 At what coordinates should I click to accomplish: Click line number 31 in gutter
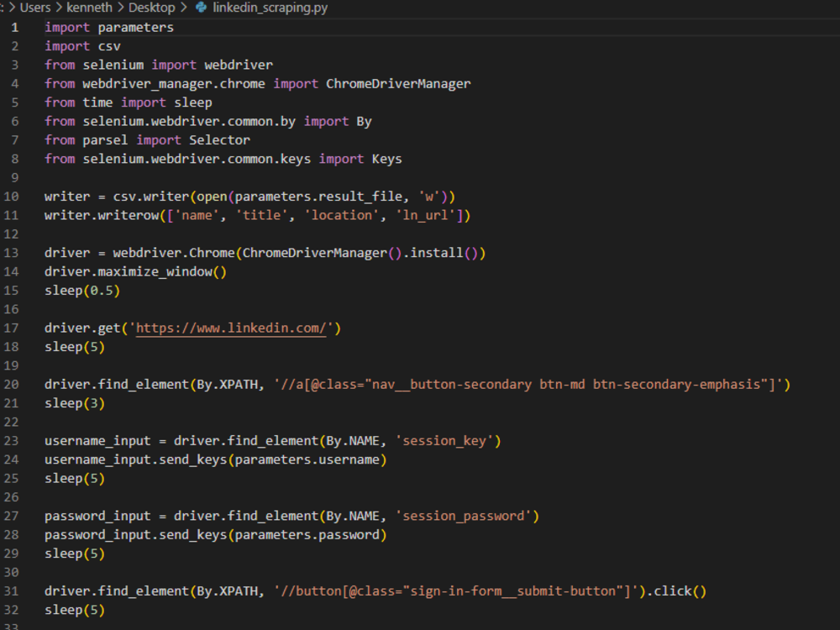(x=11, y=591)
